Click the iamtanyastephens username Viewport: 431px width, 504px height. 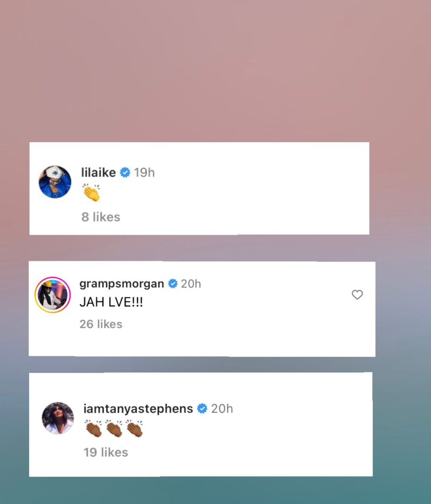click(138, 409)
